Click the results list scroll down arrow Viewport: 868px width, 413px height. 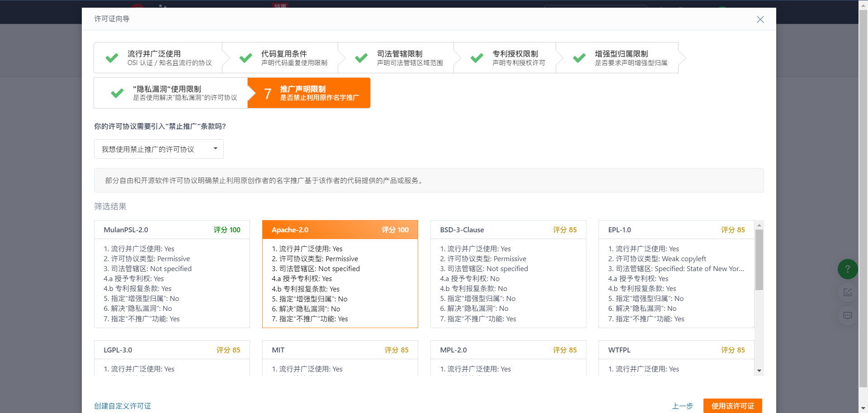coord(759,371)
